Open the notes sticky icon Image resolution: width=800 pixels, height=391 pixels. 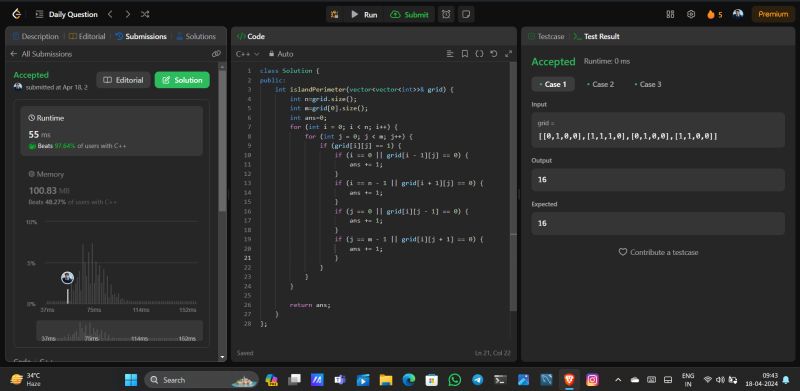pyautogui.click(x=465, y=15)
